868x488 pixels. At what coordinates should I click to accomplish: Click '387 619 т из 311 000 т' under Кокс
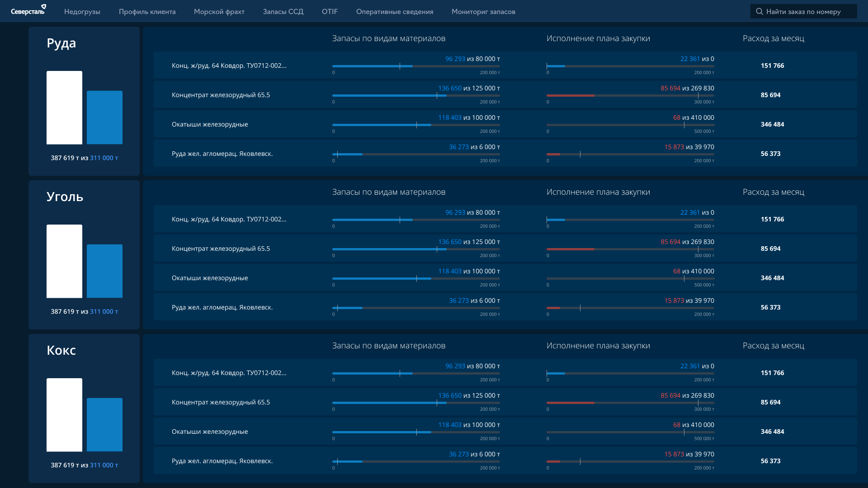[85, 465]
